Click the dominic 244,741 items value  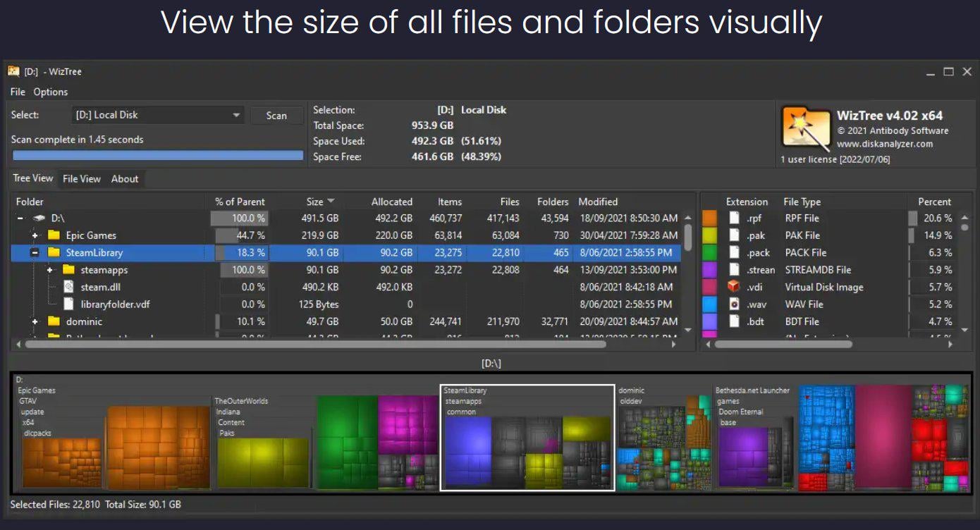446,321
